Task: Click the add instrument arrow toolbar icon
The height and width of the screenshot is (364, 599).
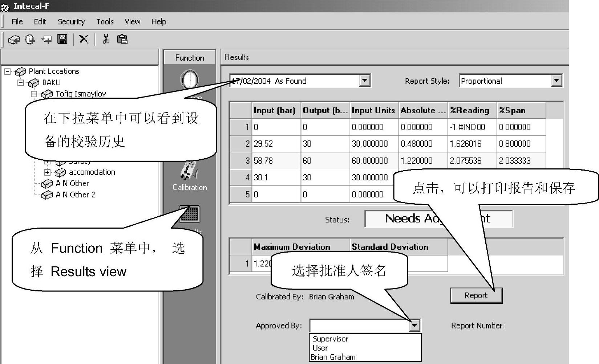Action: click(46, 39)
